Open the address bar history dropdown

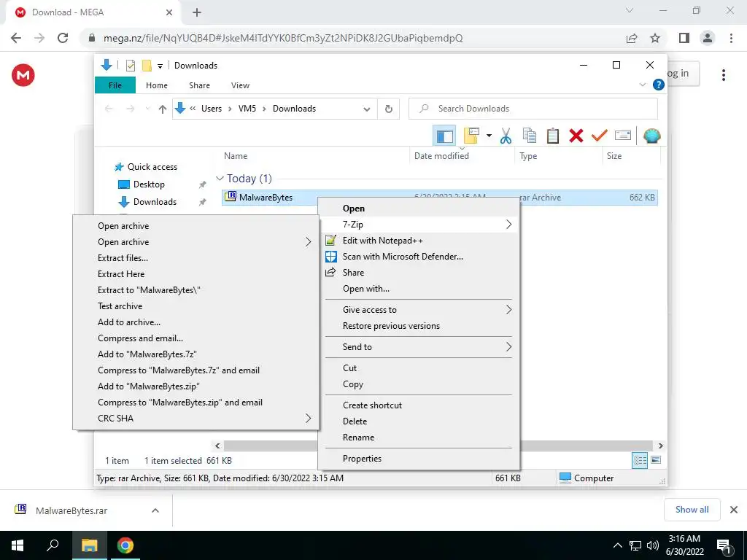(367, 109)
